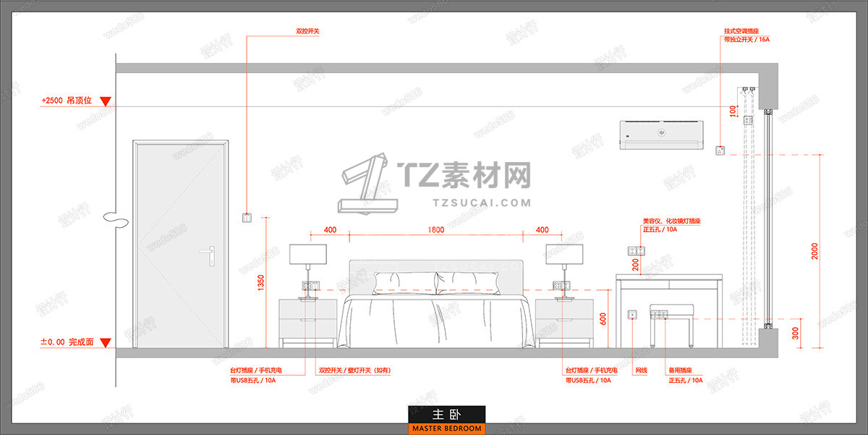Select the bedroom door panel
This screenshot has width=868, height=435.
click(x=180, y=246)
